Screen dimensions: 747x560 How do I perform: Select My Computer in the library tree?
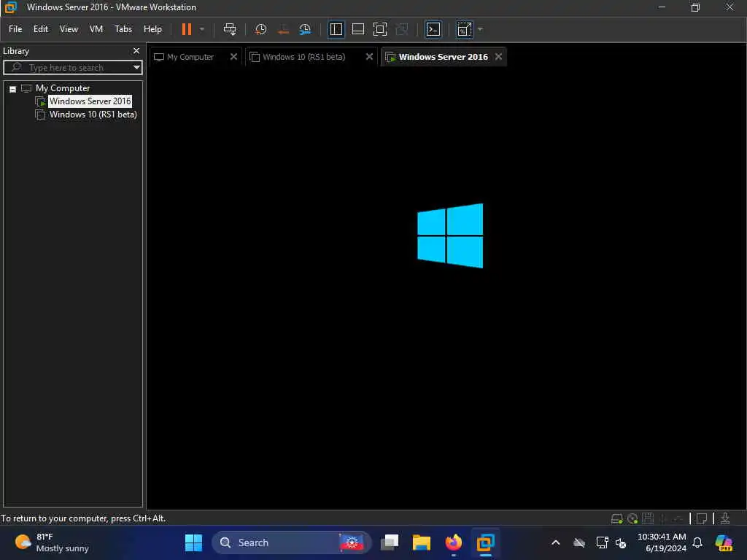[63, 88]
